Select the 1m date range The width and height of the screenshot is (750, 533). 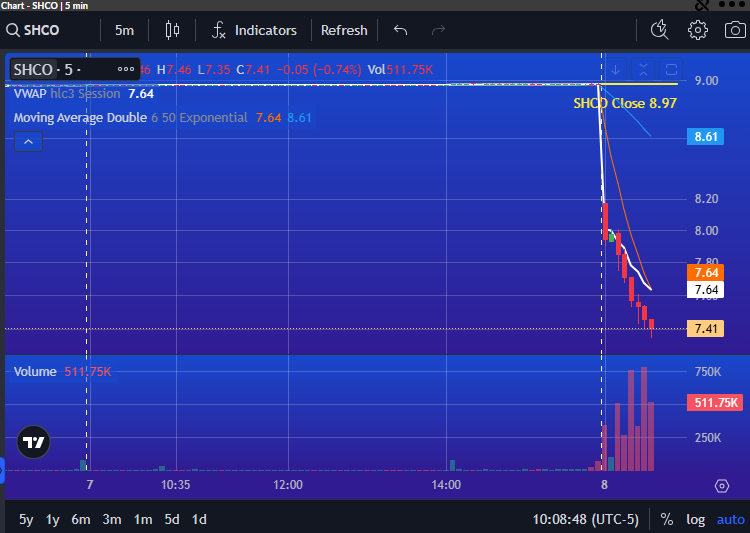click(143, 520)
